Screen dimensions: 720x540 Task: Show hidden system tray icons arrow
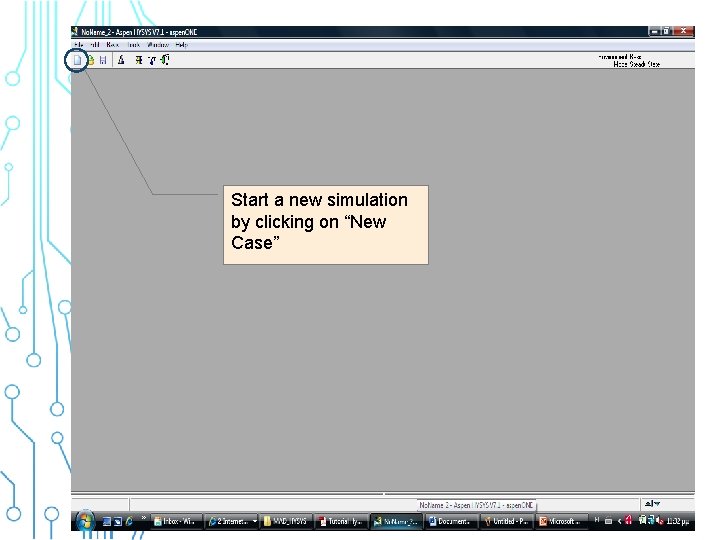pos(619,521)
